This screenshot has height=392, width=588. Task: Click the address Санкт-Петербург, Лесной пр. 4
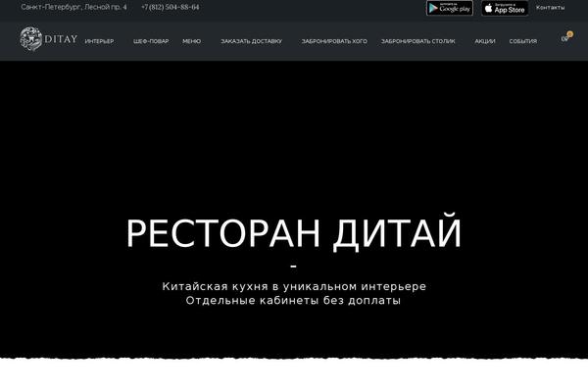(x=73, y=7)
